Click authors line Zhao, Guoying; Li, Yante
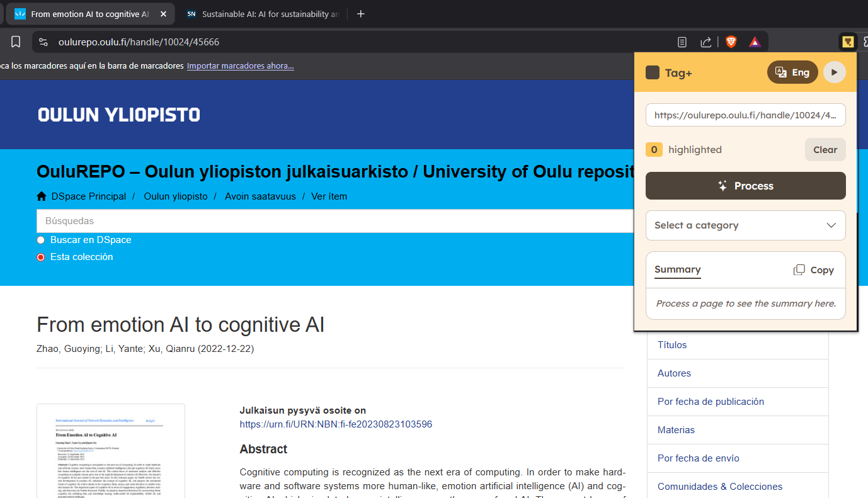 click(x=145, y=349)
